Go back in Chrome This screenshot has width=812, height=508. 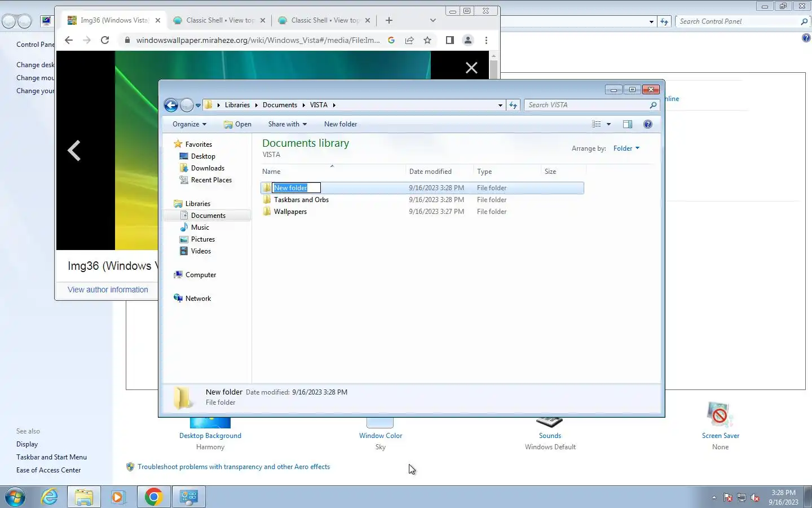(69, 40)
